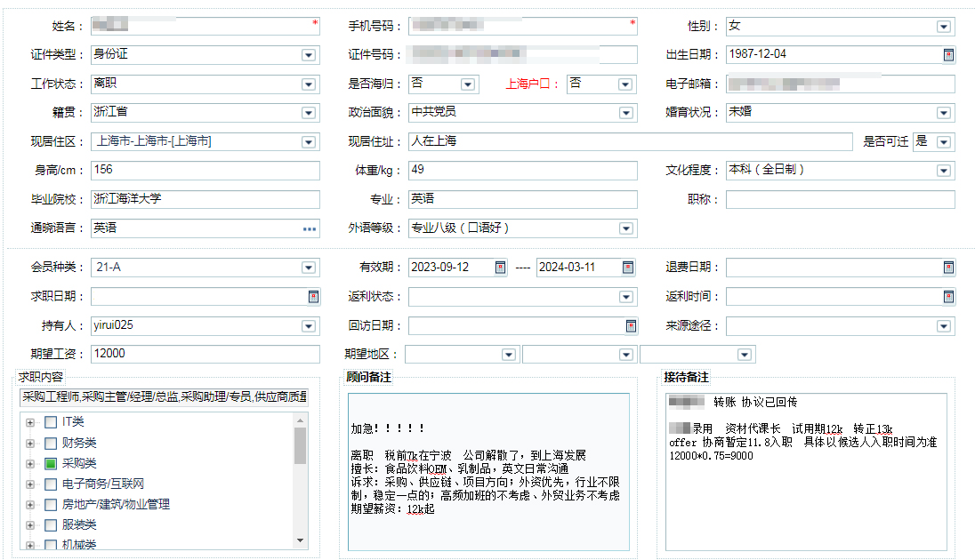Open calendar picker for 求职日期
Viewport: 975px width, 560px height.
[313, 297]
